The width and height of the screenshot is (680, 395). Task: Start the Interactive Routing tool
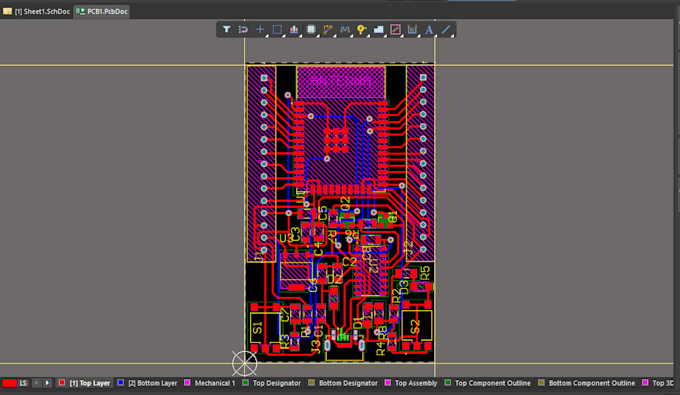coord(328,29)
